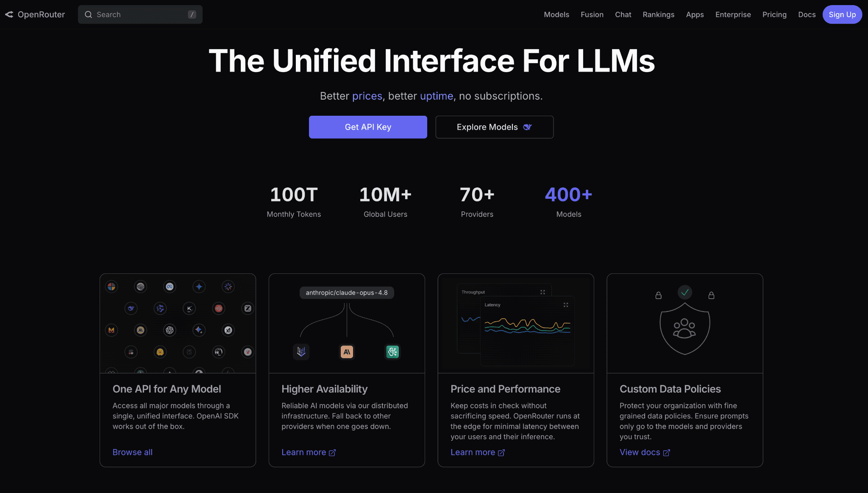Focus the Search input field
Image resolution: width=868 pixels, height=493 pixels.
(140, 14)
